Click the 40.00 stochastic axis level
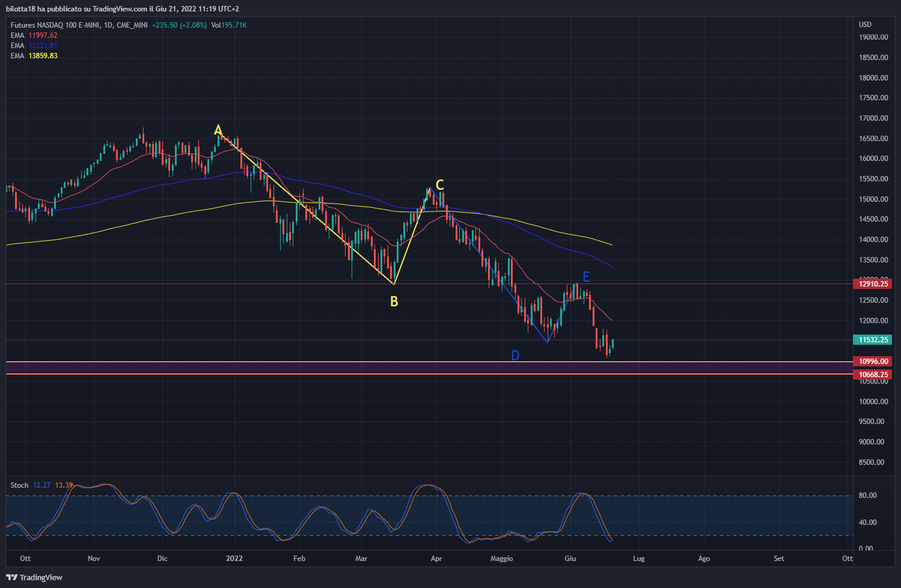Screen dimensions: 901x588 (867, 523)
